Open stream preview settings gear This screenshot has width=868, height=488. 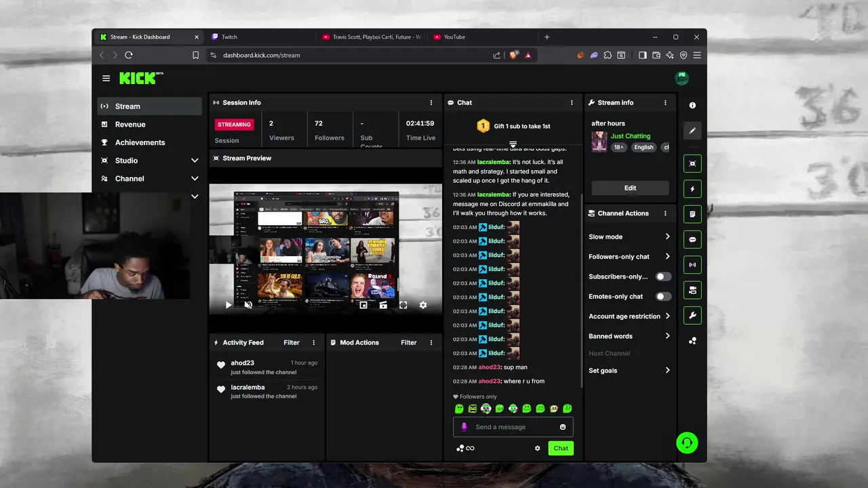click(x=423, y=305)
